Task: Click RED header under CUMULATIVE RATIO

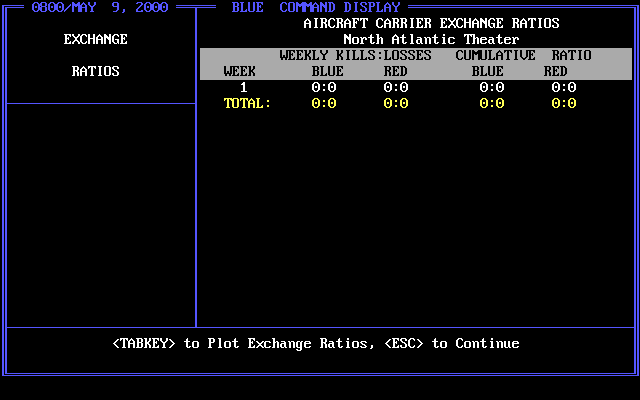Action: click(x=556, y=71)
